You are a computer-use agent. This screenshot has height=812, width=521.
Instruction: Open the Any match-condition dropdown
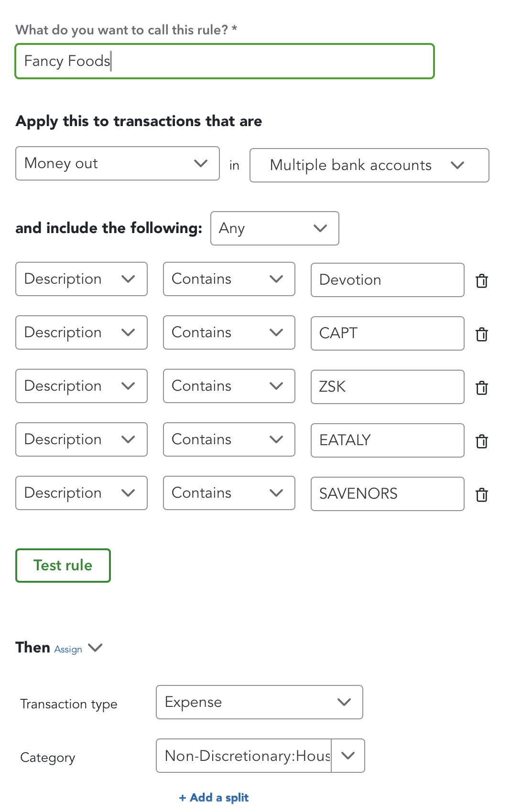(x=274, y=228)
